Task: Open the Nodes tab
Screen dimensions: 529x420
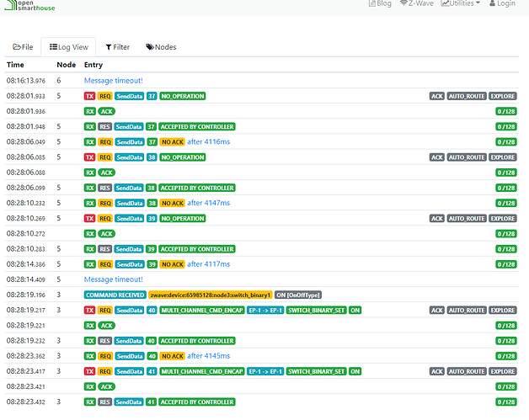Action: pyautogui.click(x=161, y=47)
